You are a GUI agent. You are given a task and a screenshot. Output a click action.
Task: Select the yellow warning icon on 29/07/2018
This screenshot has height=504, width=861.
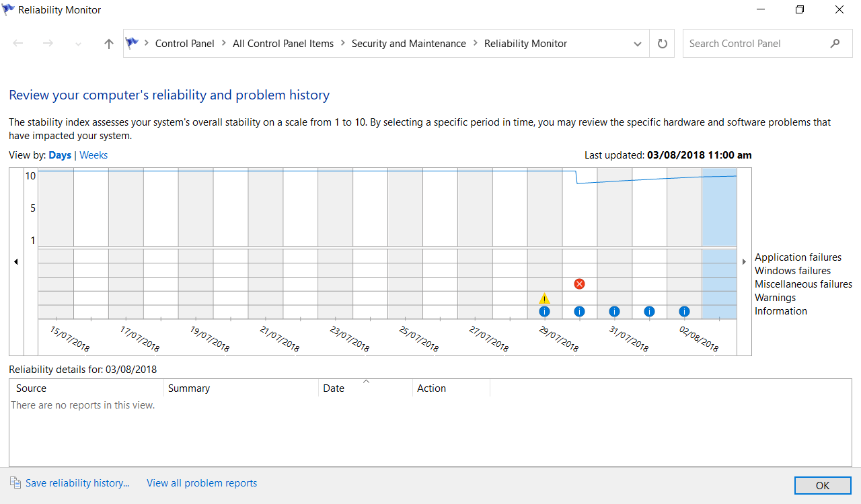[544, 298]
